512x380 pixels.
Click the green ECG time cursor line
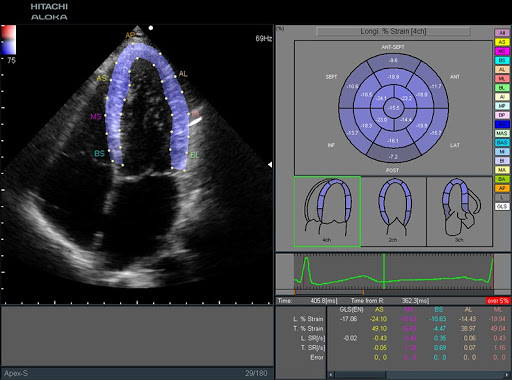point(384,271)
